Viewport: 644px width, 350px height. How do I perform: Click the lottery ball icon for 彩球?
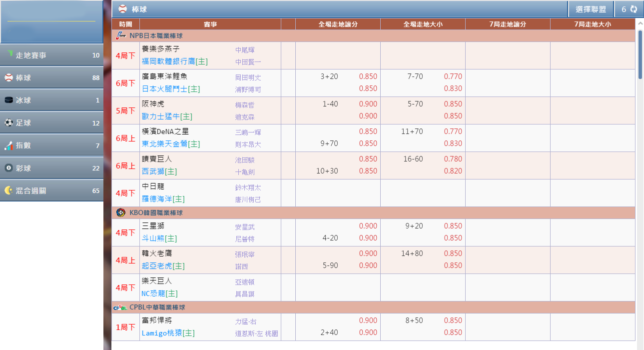pyautogui.click(x=8, y=168)
